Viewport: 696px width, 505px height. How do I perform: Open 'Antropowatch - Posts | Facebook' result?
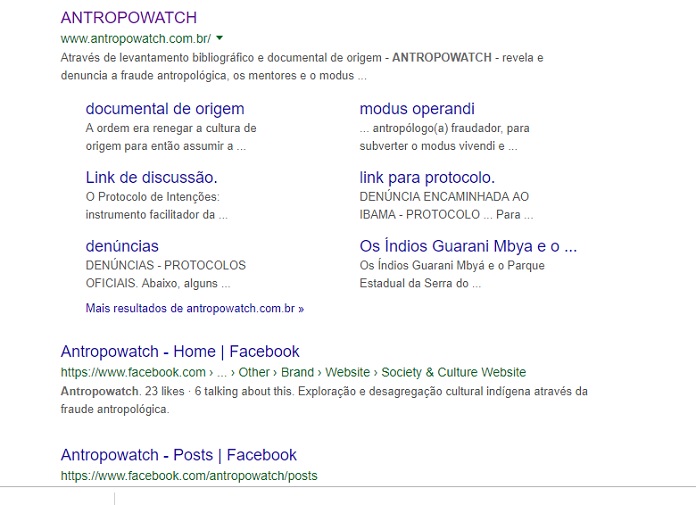point(178,455)
